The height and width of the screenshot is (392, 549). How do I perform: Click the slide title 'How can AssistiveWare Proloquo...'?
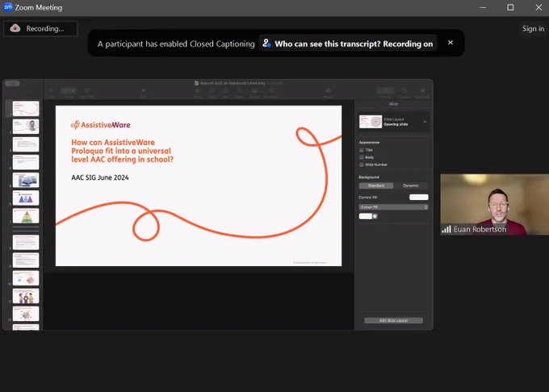tap(122, 151)
